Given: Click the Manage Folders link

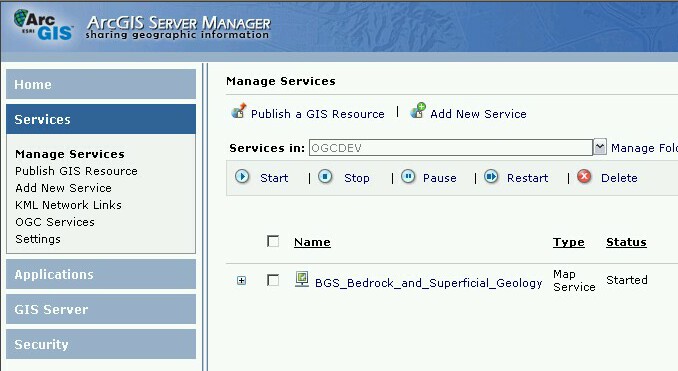Looking at the screenshot, I should [x=644, y=148].
